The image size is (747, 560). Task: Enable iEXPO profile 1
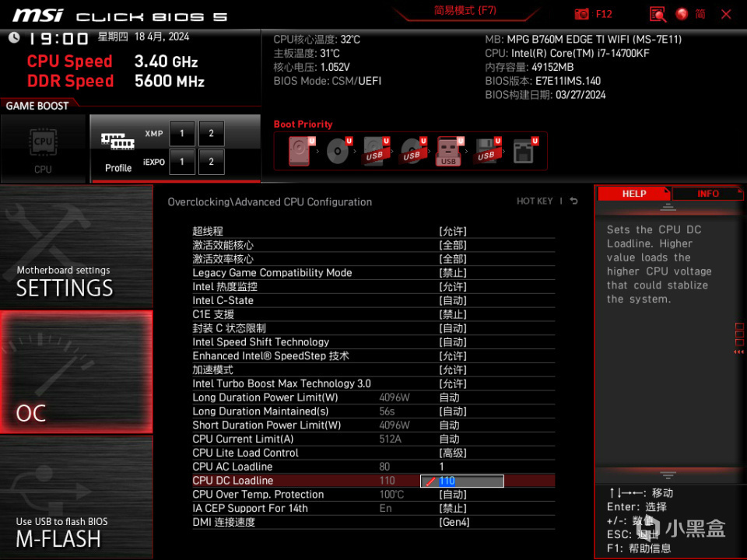pyautogui.click(x=181, y=162)
